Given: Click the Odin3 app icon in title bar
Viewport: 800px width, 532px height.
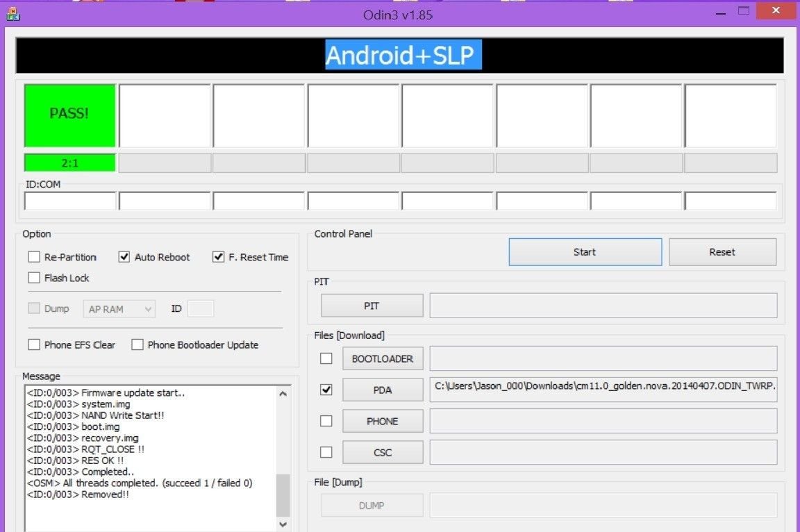Looking at the screenshot, I should coord(13,15).
